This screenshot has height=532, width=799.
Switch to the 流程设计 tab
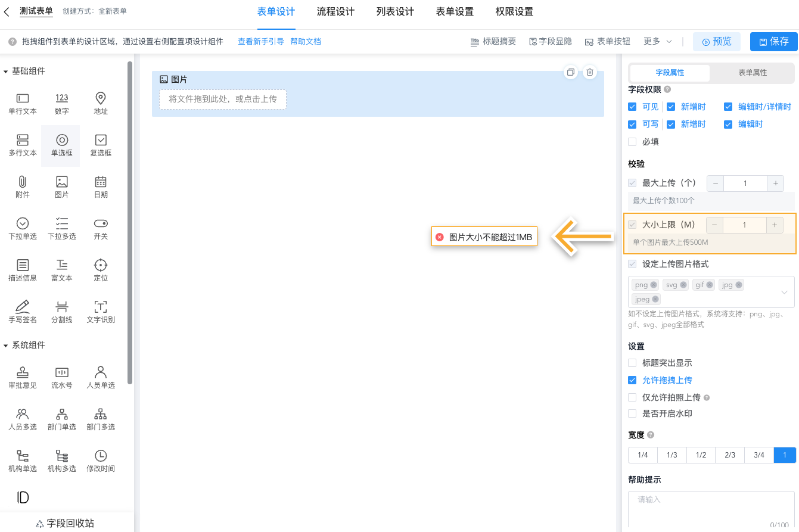(x=335, y=11)
